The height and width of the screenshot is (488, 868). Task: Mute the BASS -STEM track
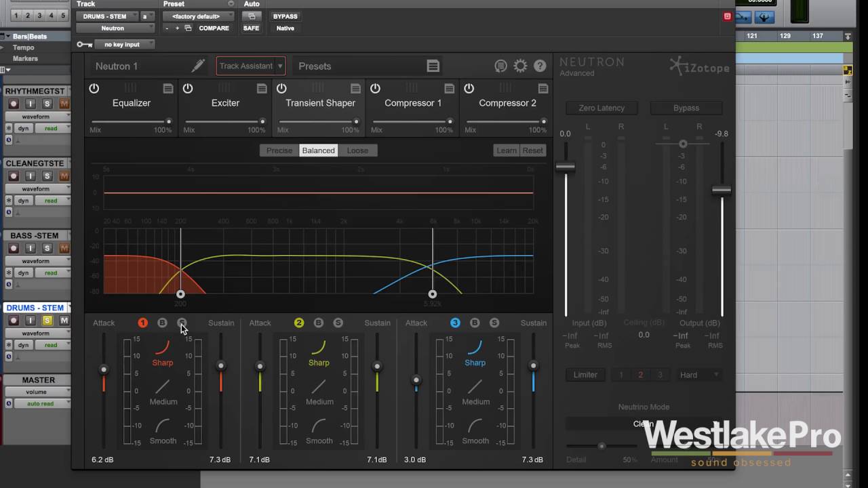(x=64, y=249)
